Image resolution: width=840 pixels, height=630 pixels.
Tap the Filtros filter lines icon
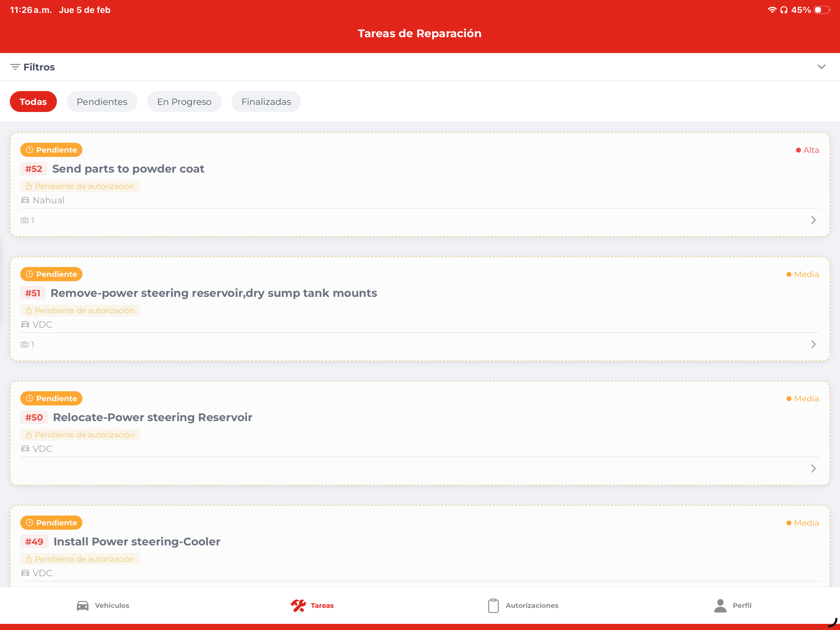point(15,67)
